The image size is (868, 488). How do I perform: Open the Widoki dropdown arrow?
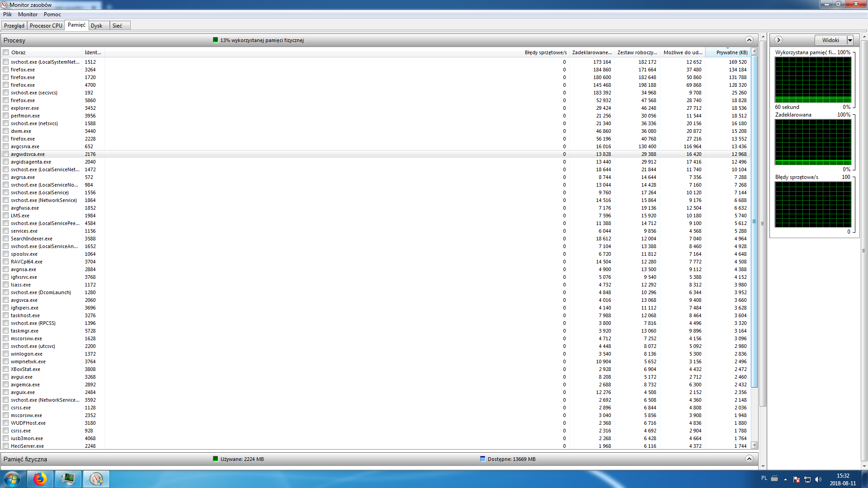[x=850, y=40]
